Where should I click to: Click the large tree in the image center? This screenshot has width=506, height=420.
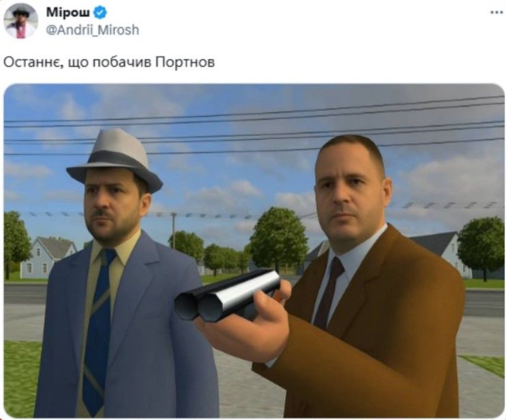[278, 239]
